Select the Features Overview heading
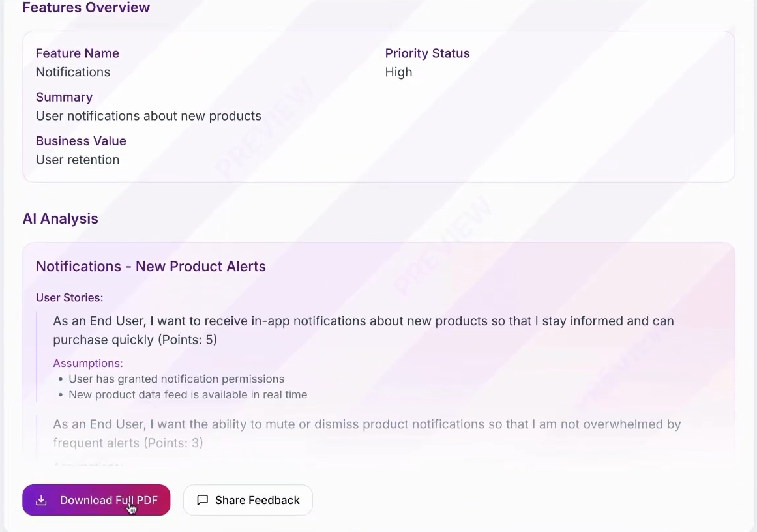 point(86,8)
